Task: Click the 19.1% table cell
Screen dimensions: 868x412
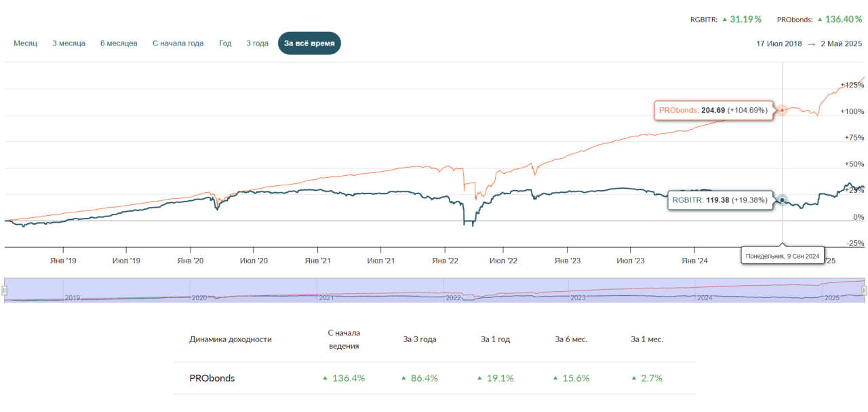Action: pyautogui.click(x=499, y=378)
